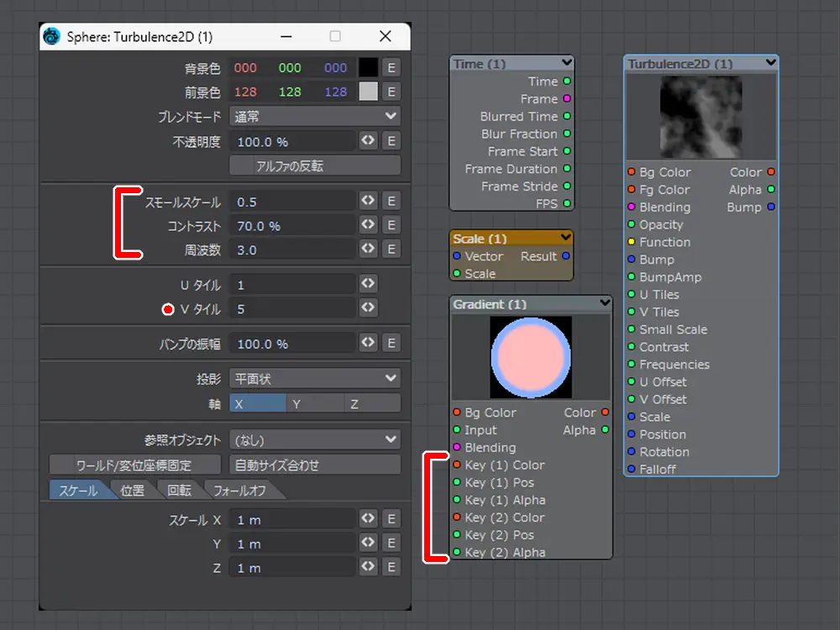Click the arrows icon for スケール X

pyautogui.click(x=368, y=519)
